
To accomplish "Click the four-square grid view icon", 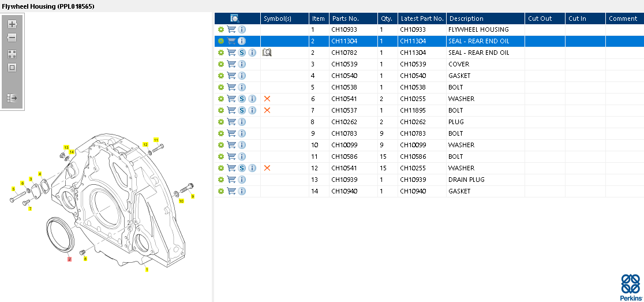I will (12, 54).
